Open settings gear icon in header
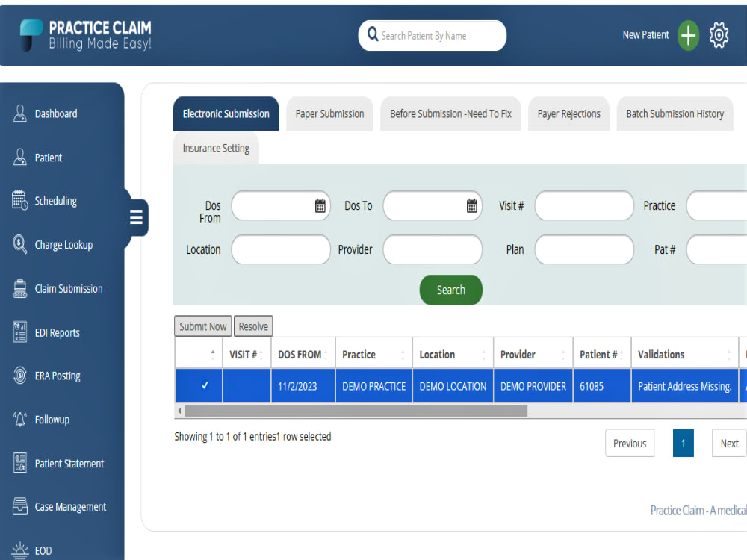The width and height of the screenshot is (747, 560). pos(719,35)
